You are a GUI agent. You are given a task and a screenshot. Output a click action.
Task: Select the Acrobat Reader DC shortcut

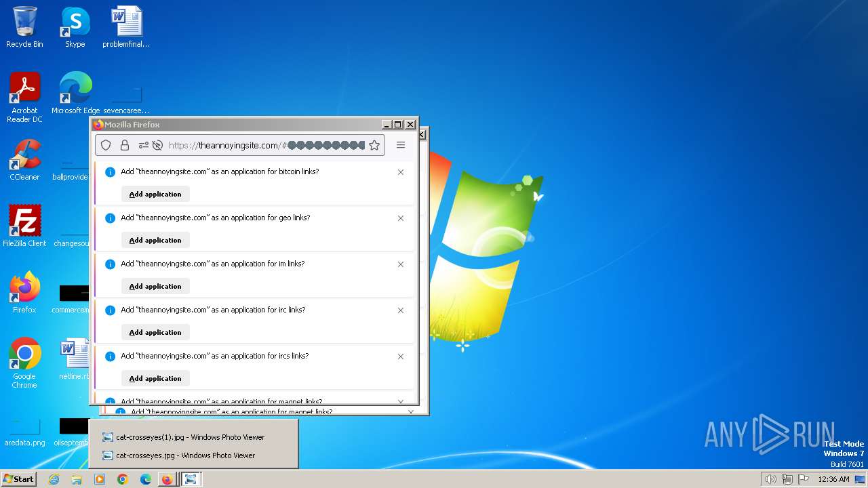coord(24,98)
